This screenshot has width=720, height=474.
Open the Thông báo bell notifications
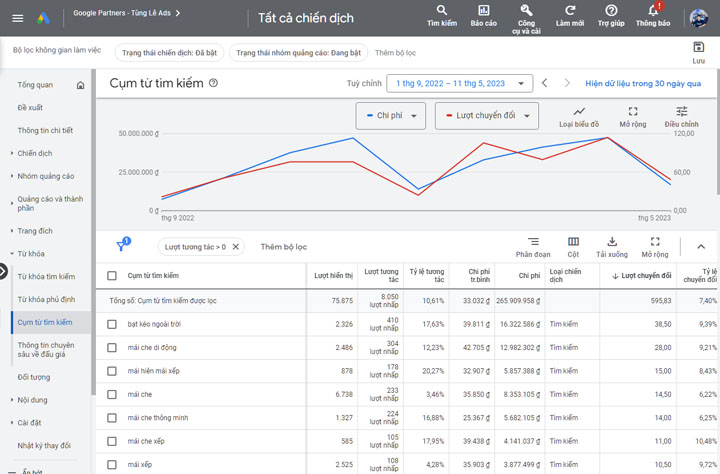pos(653,15)
